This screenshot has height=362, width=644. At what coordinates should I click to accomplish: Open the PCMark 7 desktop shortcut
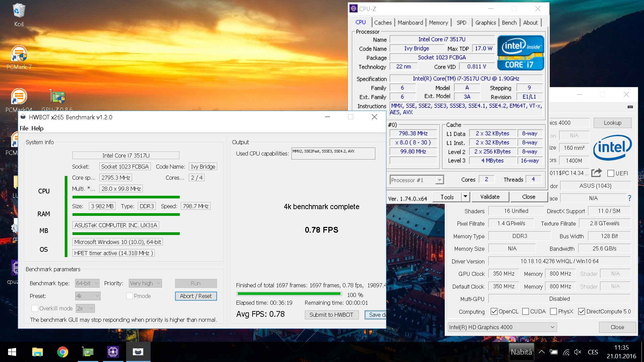point(19,58)
